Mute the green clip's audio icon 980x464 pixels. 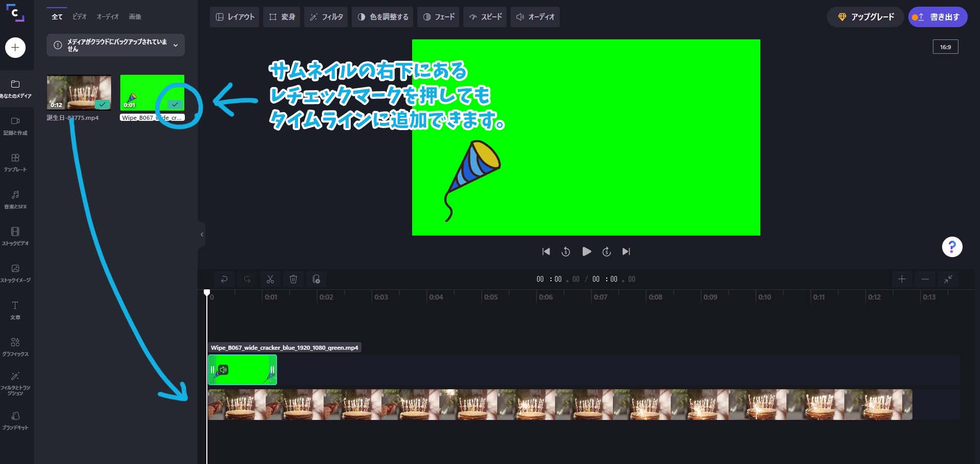point(223,370)
